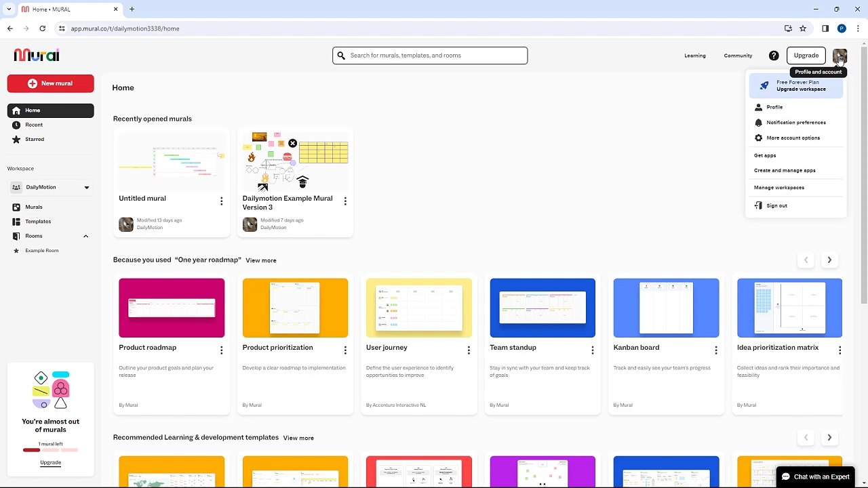The width and height of the screenshot is (868, 488).
Task: Open Dailymotion Example Mural Version 3 thumbnail
Action: pos(296,161)
